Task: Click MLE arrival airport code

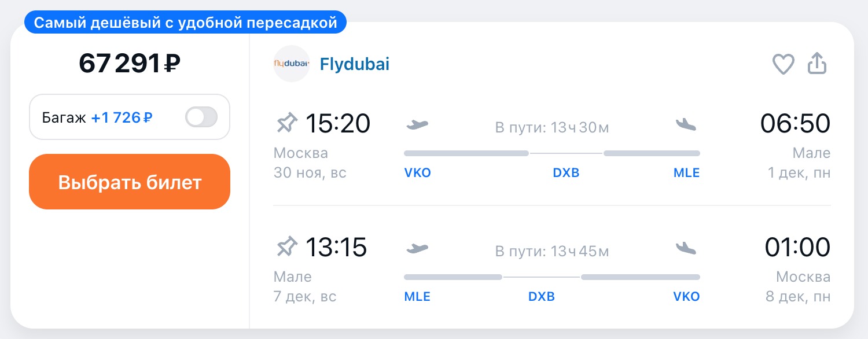Action: tap(686, 172)
